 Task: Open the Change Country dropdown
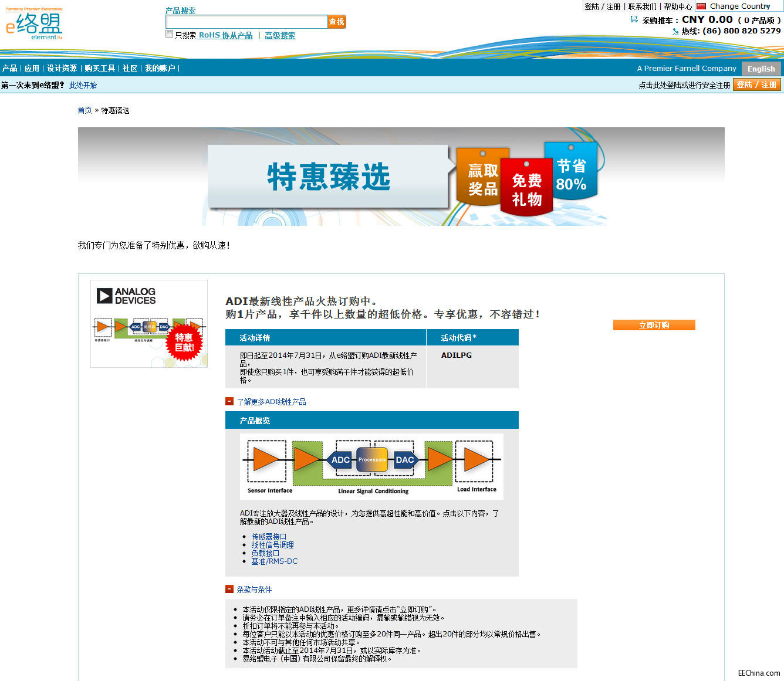click(739, 6)
